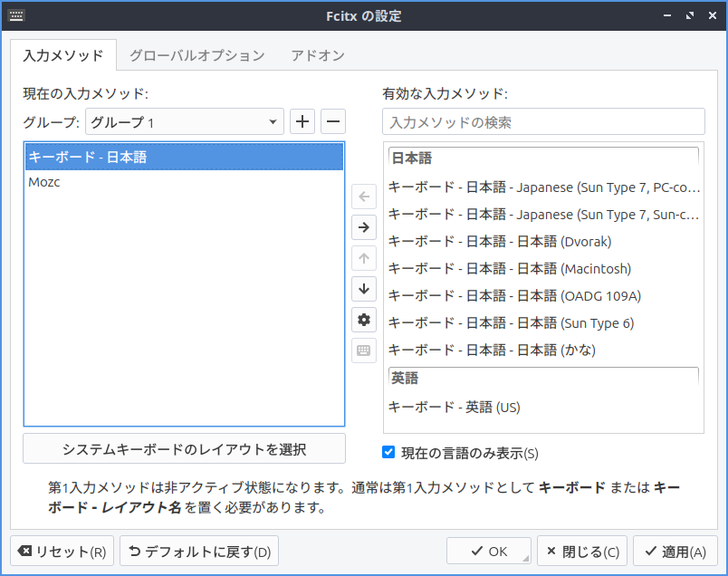Open the gear configure icon
Viewport: 728px width, 576px height.
364,320
